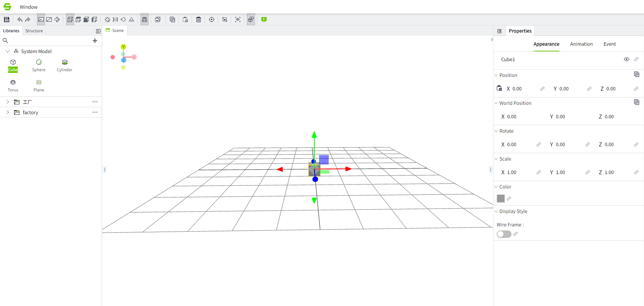Click the green Play preview button
This screenshot has width=644, height=306.
click(x=264, y=19)
